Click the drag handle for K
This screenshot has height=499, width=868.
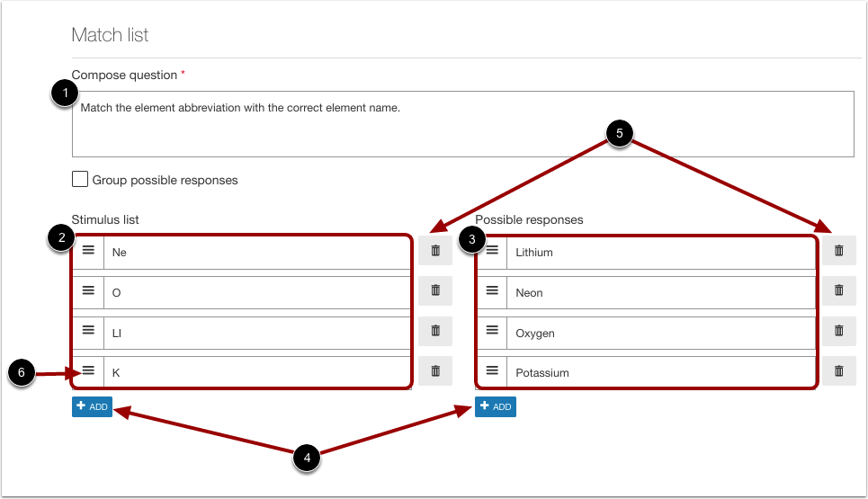(x=88, y=370)
